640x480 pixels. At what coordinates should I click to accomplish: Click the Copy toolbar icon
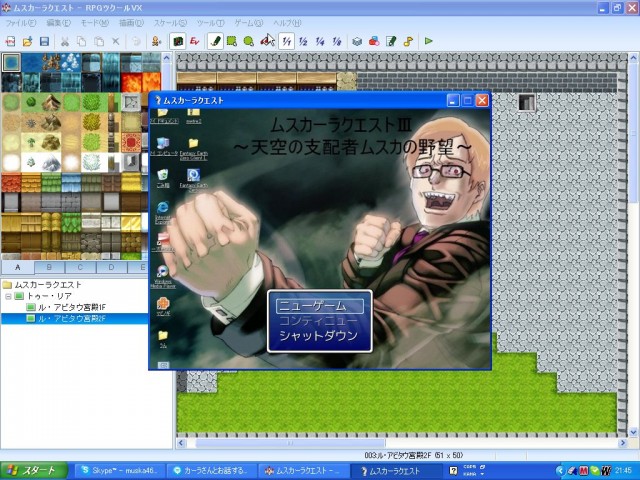[82, 41]
